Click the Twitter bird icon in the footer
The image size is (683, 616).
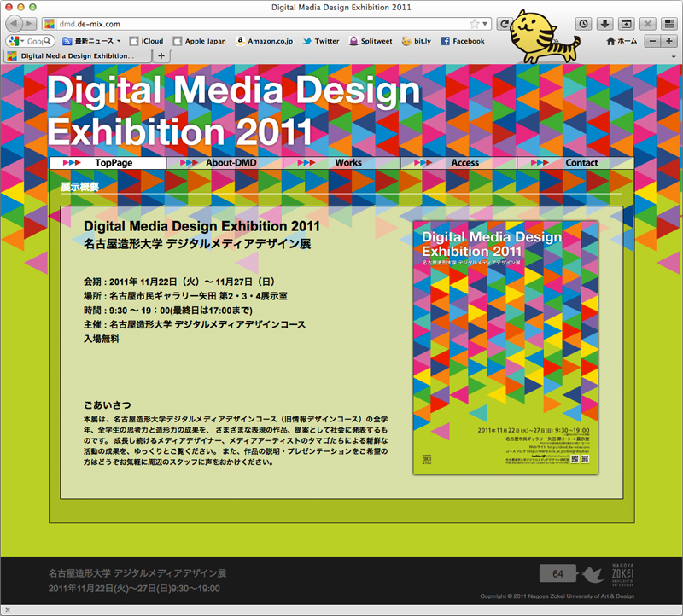click(x=593, y=574)
